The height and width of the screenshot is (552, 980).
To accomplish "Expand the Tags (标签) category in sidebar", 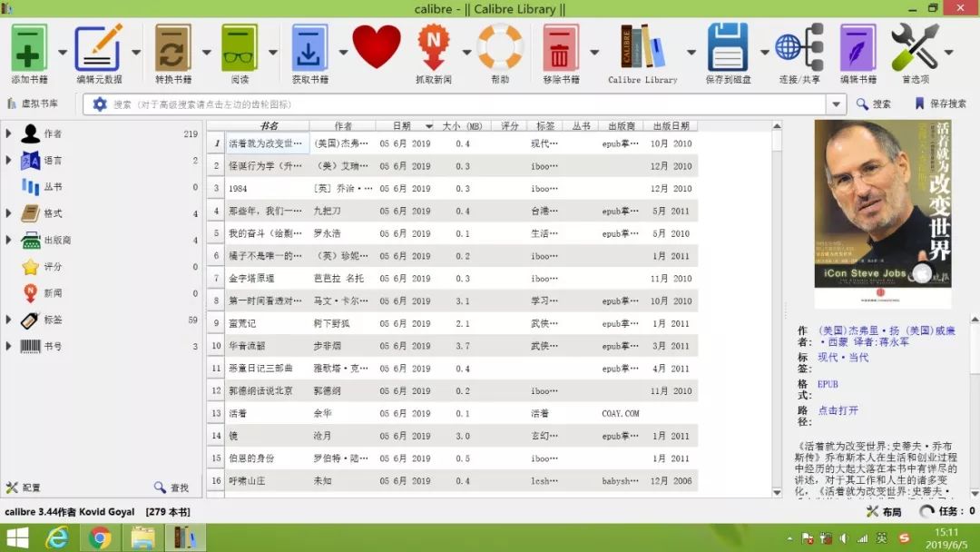I will 8,320.
